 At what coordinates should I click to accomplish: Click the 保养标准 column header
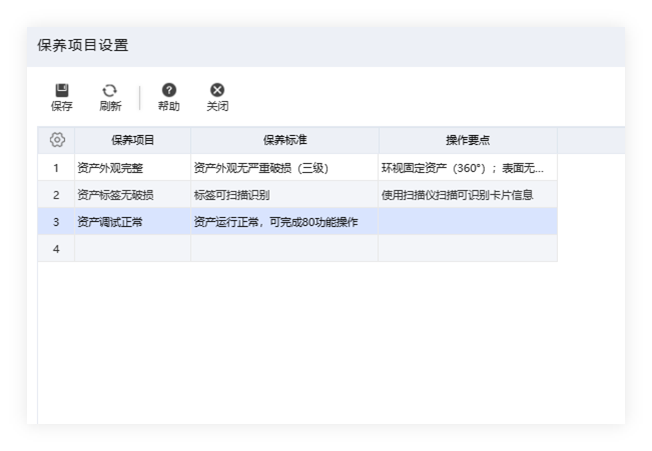284,140
